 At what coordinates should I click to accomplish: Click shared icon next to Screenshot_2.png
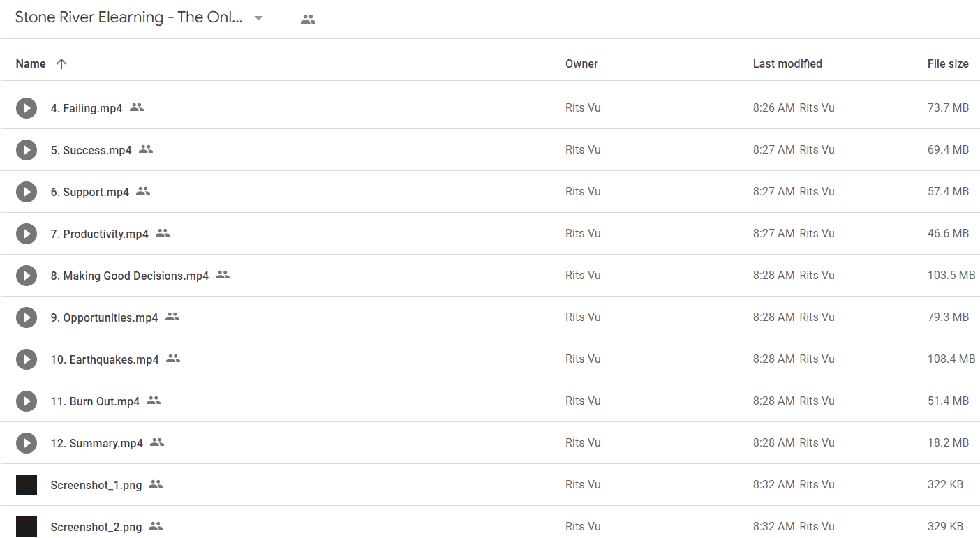[x=156, y=526]
